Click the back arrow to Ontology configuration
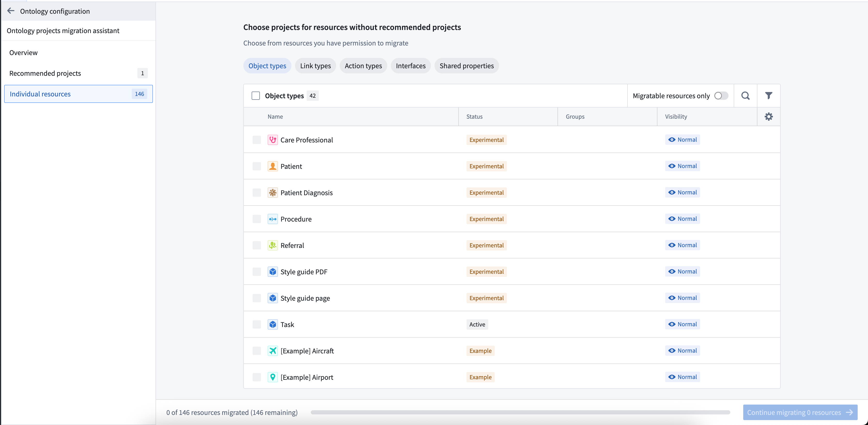The width and height of the screenshot is (868, 425). tap(11, 11)
